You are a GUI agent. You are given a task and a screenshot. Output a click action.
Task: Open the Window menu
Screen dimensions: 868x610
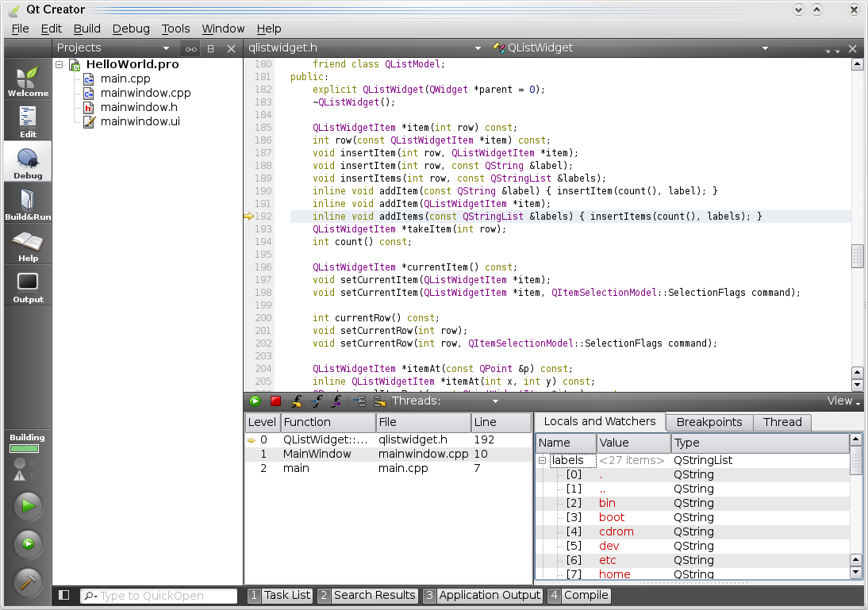pos(223,29)
